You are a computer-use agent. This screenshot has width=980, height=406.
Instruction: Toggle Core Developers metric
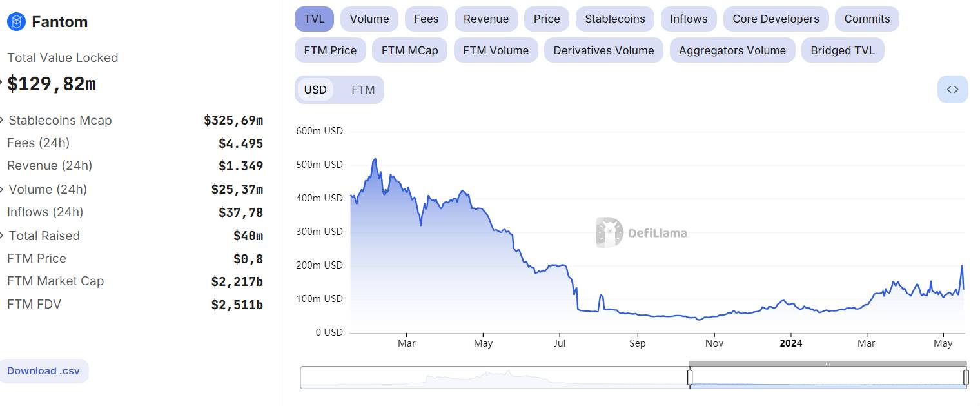(x=776, y=19)
